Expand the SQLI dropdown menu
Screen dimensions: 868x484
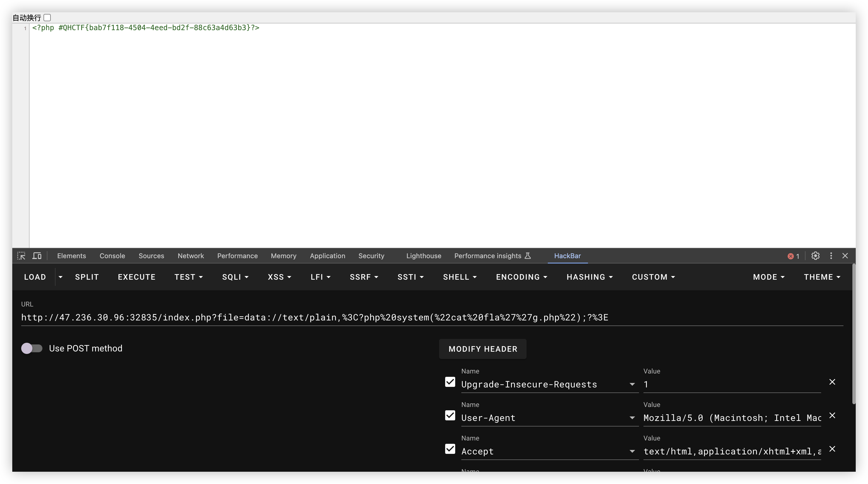[x=235, y=277]
